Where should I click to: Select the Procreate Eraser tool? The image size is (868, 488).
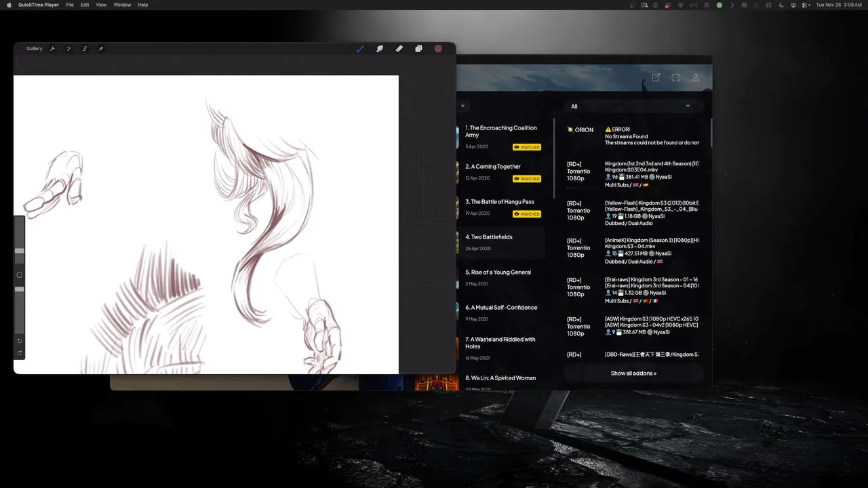click(399, 49)
